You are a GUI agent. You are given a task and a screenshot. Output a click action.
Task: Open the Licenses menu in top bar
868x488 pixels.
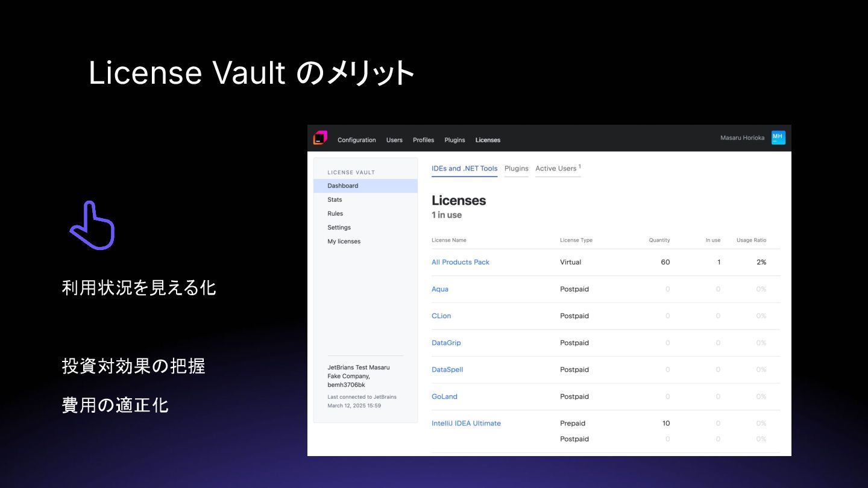pos(488,140)
